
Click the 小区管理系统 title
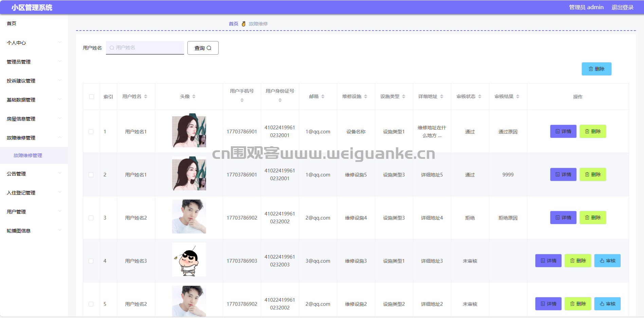click(32, 7)
